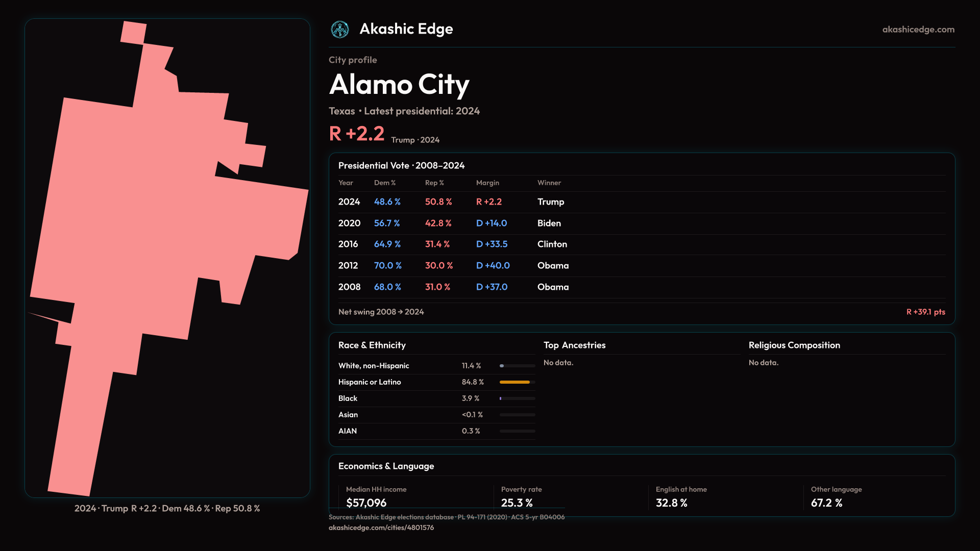Click the English at home stat
This screenshot has width=980, height=551.
coord(671,503)
